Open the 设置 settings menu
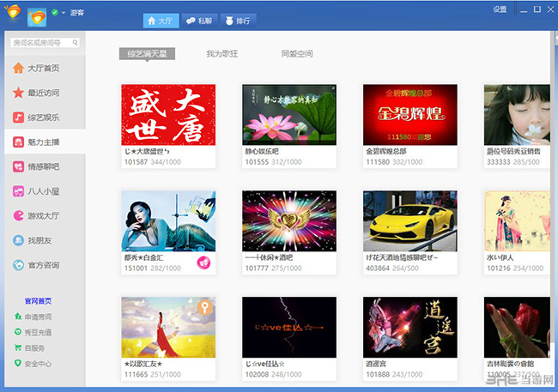Viewport: 558px width, 392px height. (500, 9)
